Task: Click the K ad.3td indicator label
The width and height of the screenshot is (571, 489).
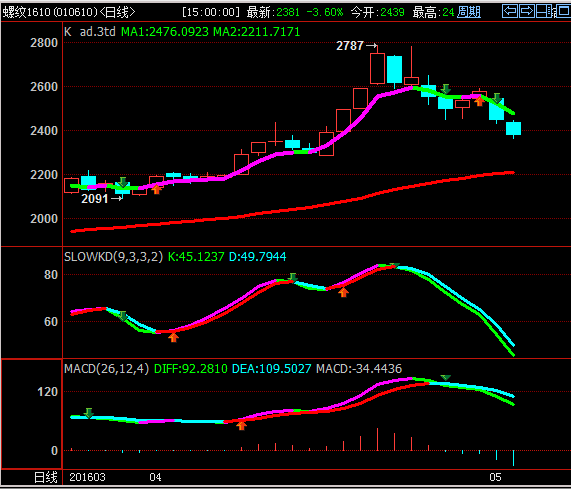Action: (90, 32)
